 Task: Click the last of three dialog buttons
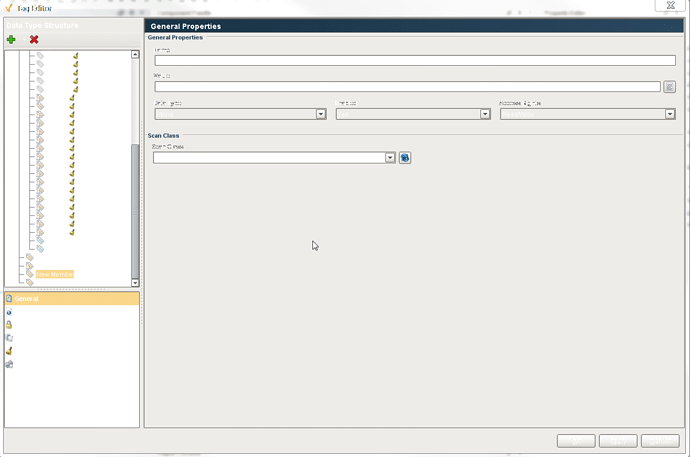660,441
